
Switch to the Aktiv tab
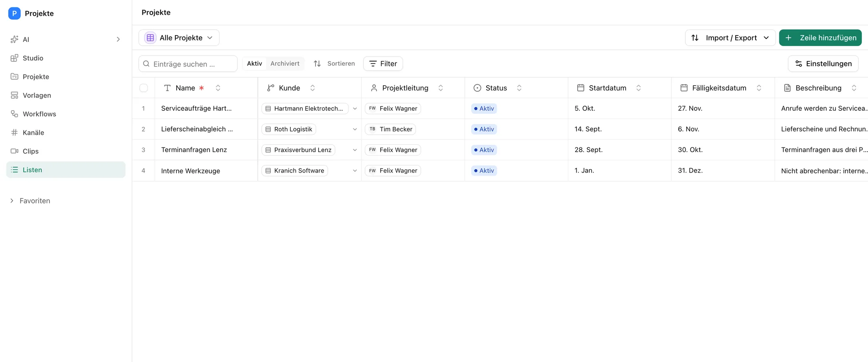[254, 63]
